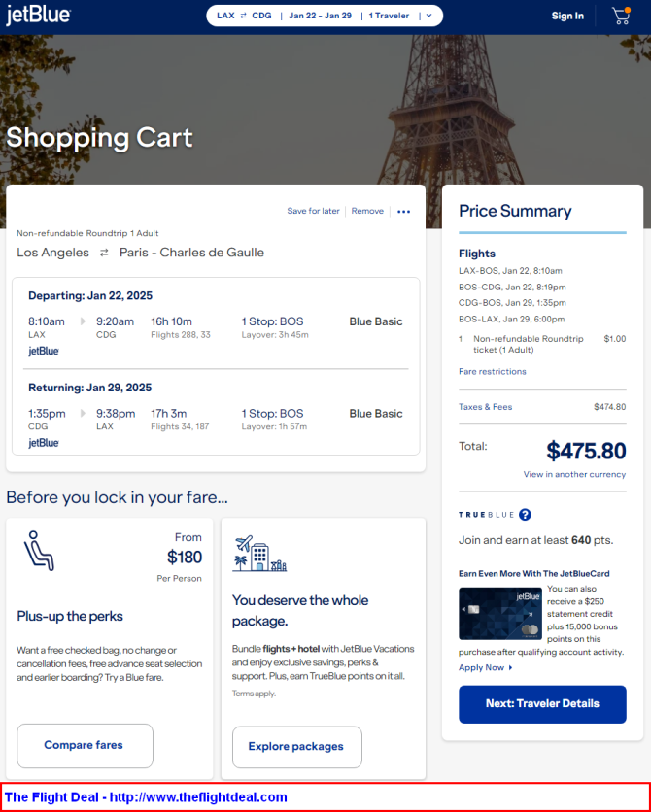This screenshot has width=651, height=812.
Task: Open LAX to CDG route in search bar
Action: coord(244,16)
